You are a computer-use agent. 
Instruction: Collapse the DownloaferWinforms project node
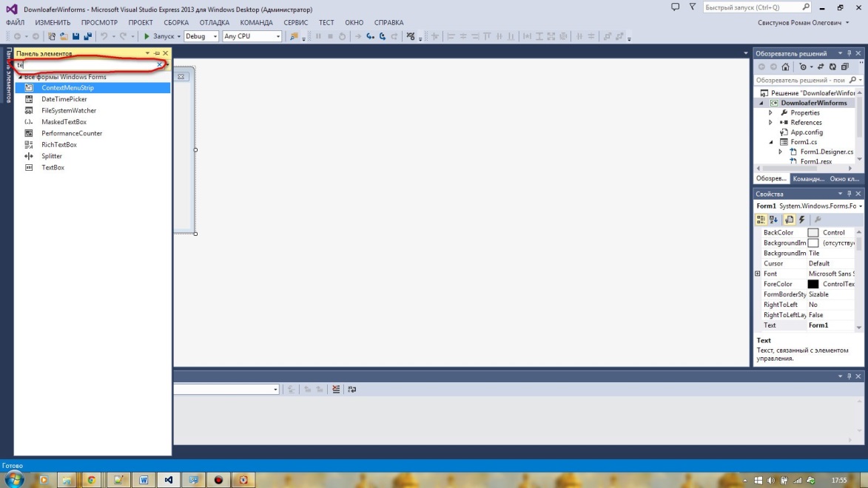[761, 103]
